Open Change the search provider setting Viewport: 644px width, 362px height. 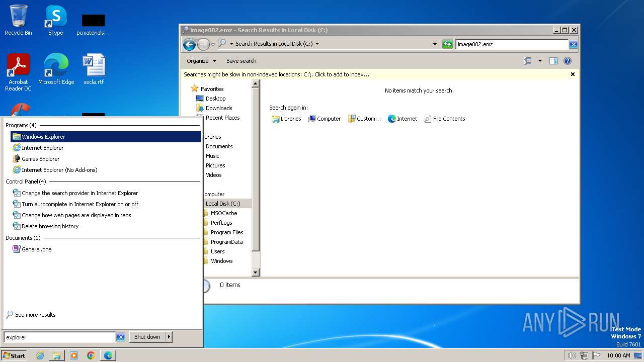(x=106, y=193)
